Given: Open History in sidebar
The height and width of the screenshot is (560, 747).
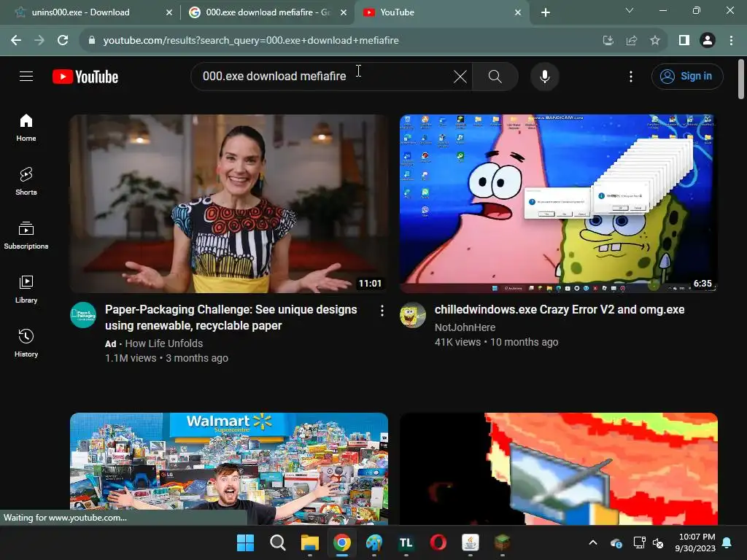Looking at the screenshot, I should pos(26,343).
